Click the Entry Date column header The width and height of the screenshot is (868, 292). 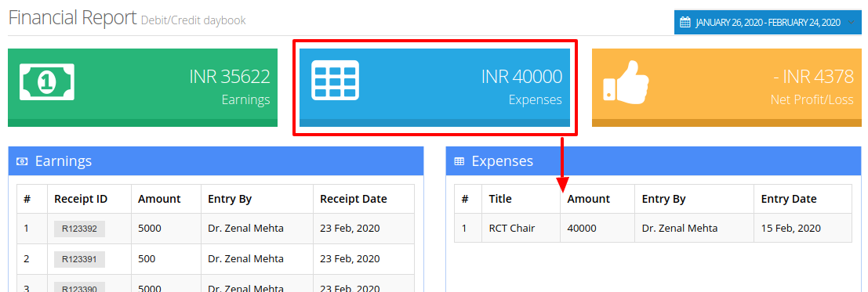coord(789,199)
